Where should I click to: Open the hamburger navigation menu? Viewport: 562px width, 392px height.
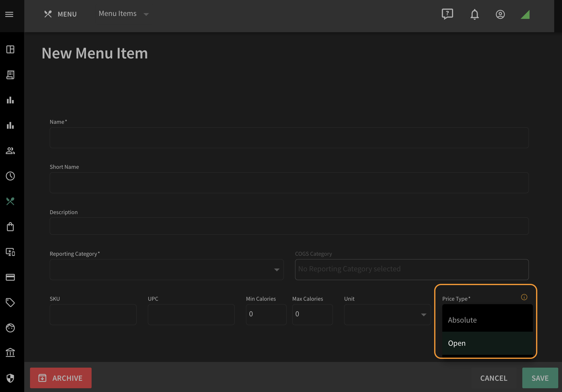coord(9,14)
